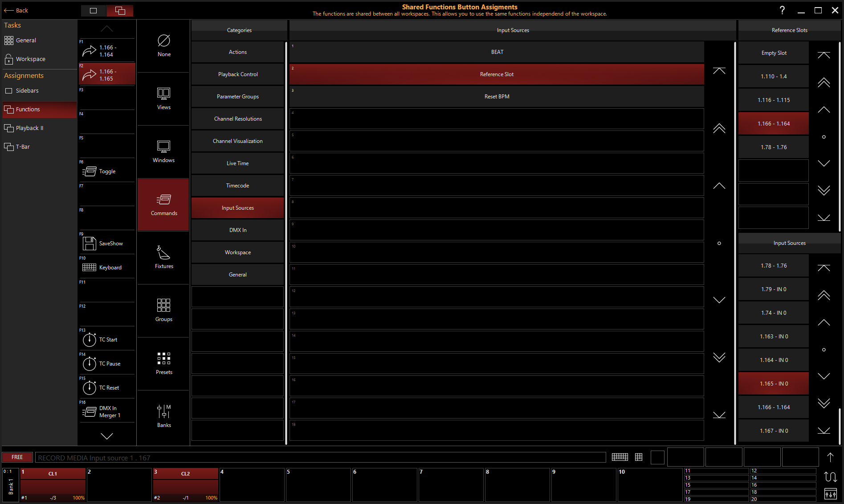Select reference slot 1.116 - 1.115
Image resolution: width=844 pixels, height=504 pixels.
[774, 100]
